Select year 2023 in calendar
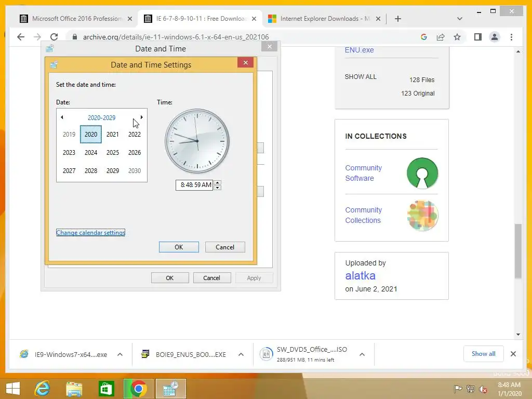This screenshot has width=532, height=399. 69,153
